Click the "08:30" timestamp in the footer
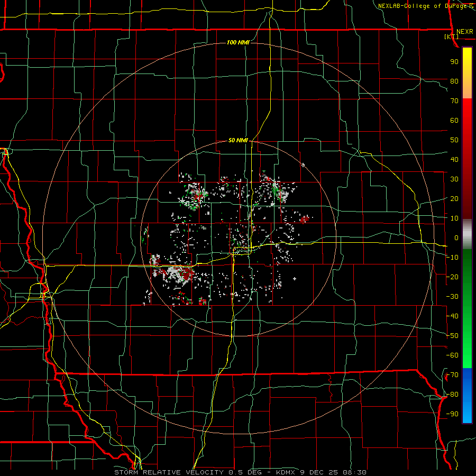 coord(355,472)
